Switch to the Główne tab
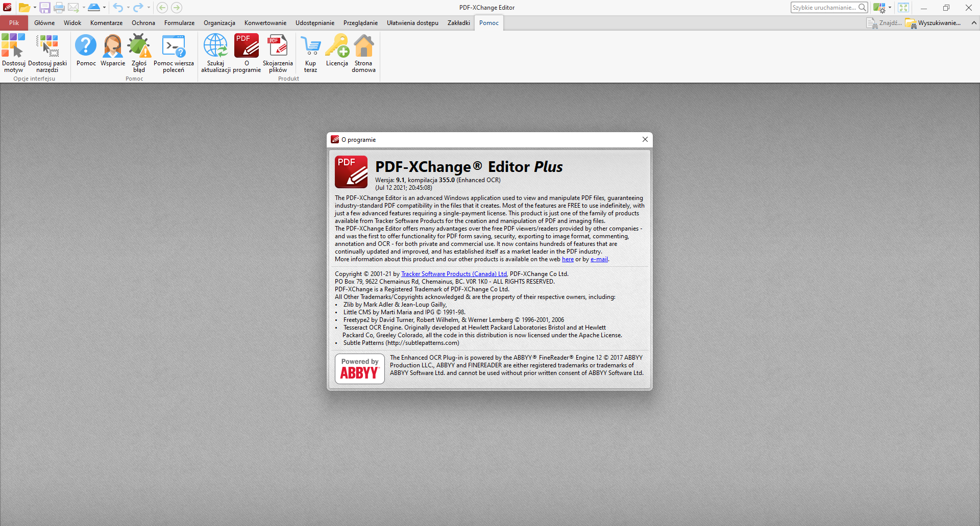 (x=44, y=23)
